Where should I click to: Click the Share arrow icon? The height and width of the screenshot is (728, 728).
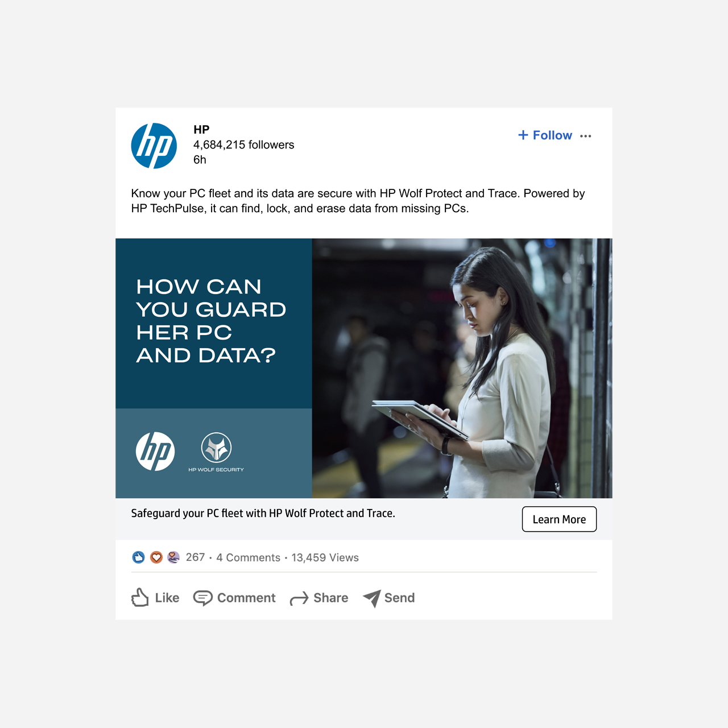click(x=299, y=598)
